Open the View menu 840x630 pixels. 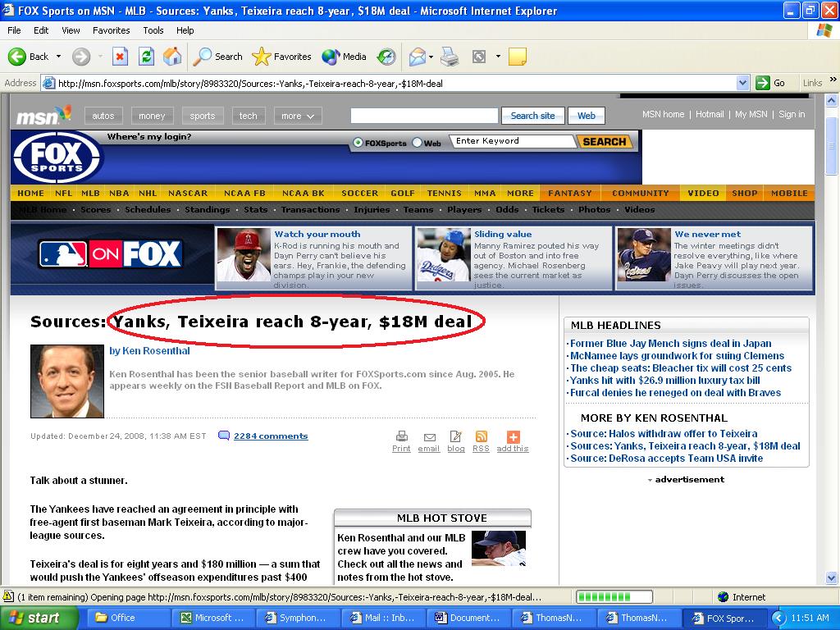[71, 30]
